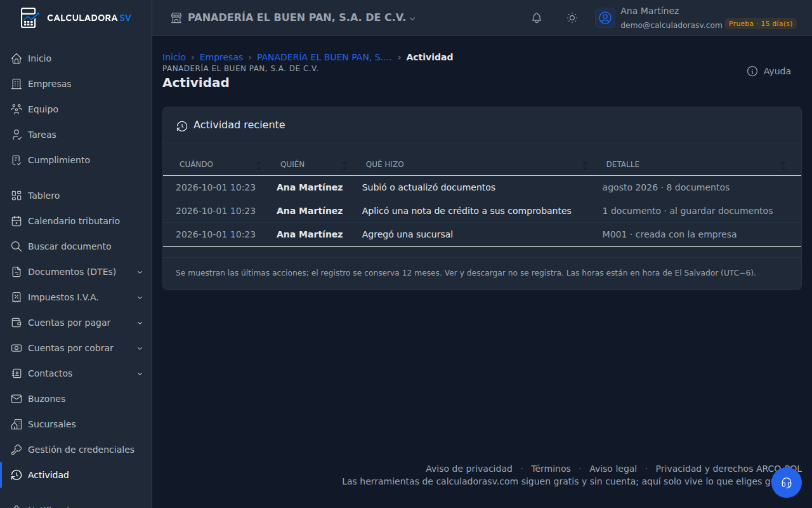Open Empresas breadcrumb link
The image size is (812, 508).
coord(221,57)
